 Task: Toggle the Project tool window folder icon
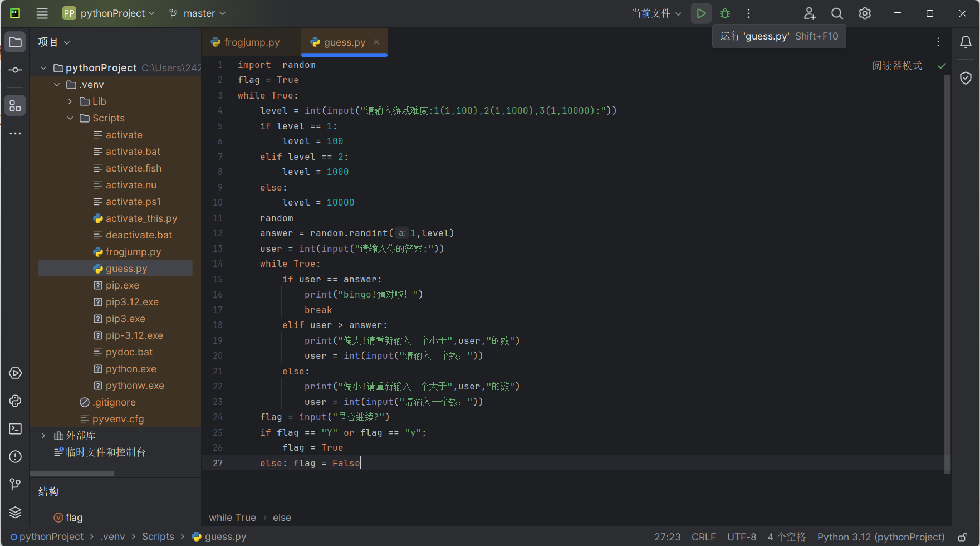coord(16,42)
